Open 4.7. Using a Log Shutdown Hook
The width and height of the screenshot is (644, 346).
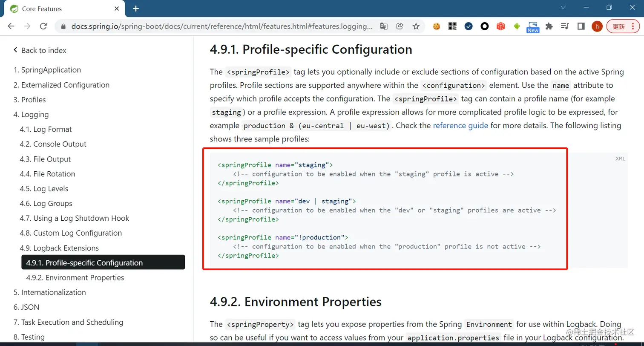pos(75,218)
